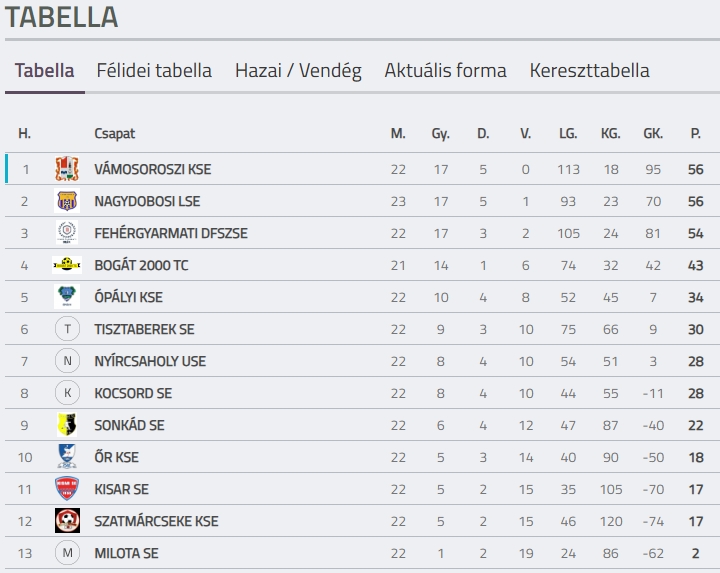720x573 pixels.
Task: Open the Hazai / Vendég tab
Action: (298, 71)
